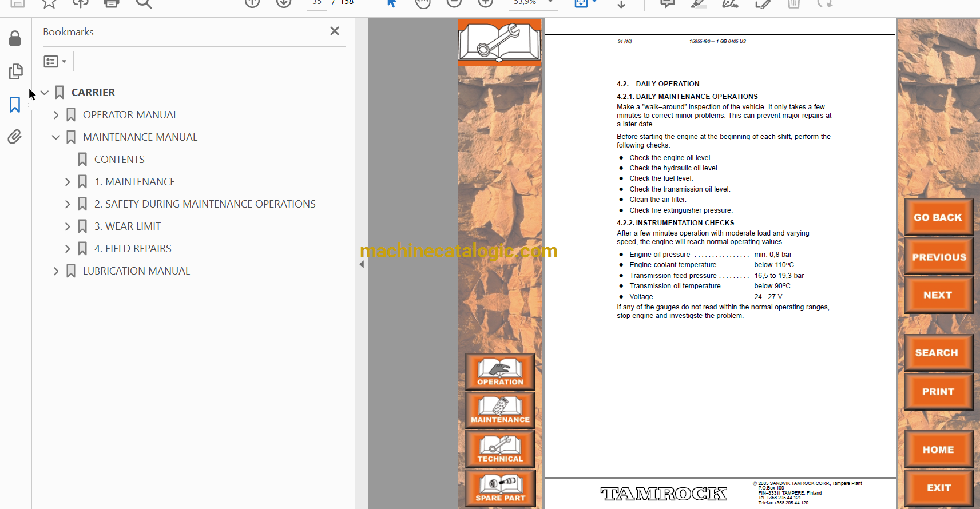Click the share upload icon in toolbar
The width and height of the screenshot is (980, 509).
click(80, 3)
